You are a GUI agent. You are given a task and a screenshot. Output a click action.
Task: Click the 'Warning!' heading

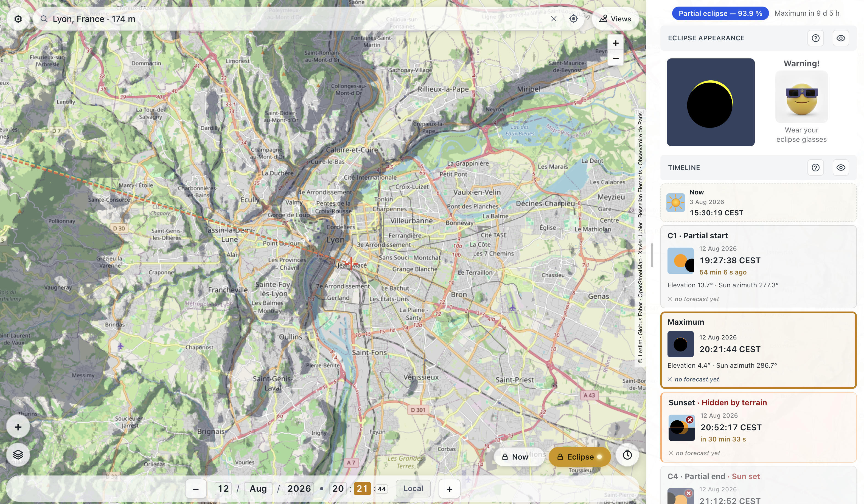coord(802,63)
